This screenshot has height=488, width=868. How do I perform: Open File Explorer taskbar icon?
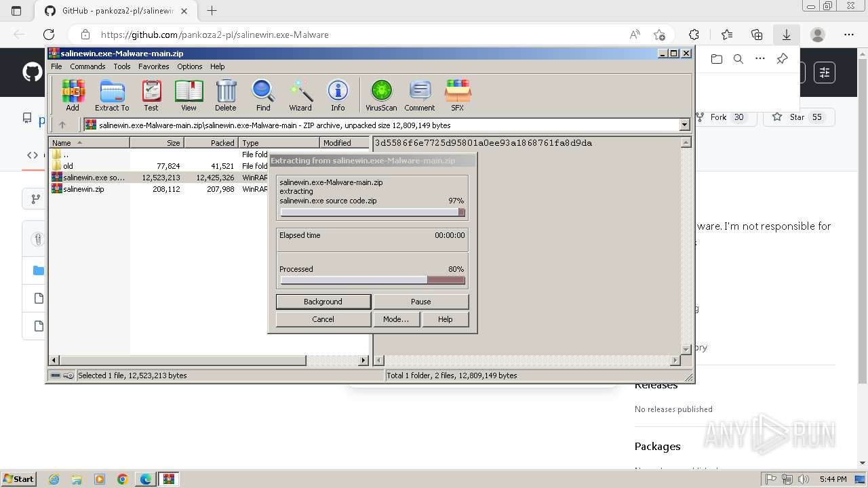point(77,479)
